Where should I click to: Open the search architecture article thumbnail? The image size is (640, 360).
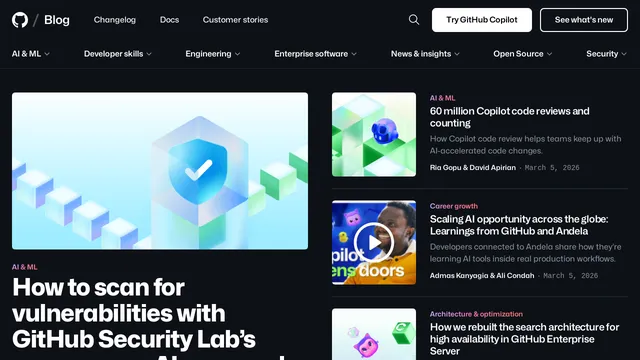374,334
